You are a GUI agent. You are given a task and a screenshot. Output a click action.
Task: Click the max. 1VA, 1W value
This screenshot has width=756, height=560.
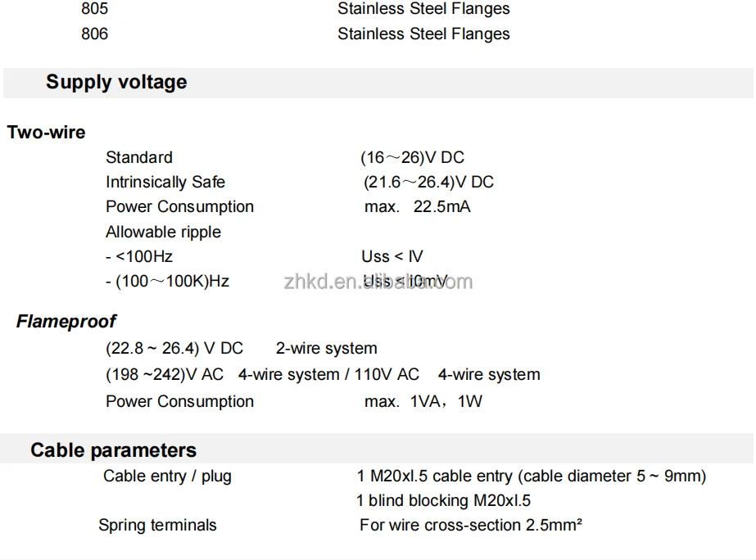(x=423, y=401)
